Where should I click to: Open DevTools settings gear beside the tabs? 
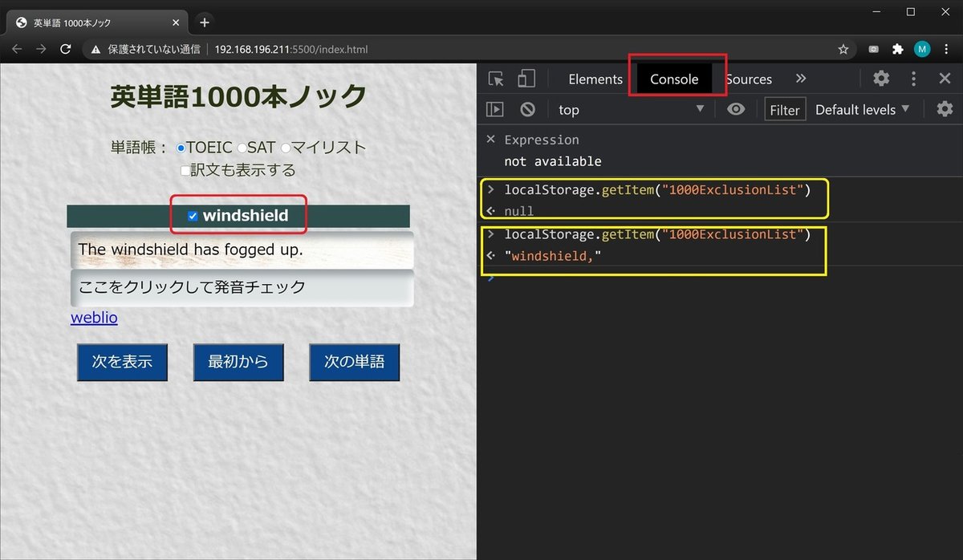[881, 79]
